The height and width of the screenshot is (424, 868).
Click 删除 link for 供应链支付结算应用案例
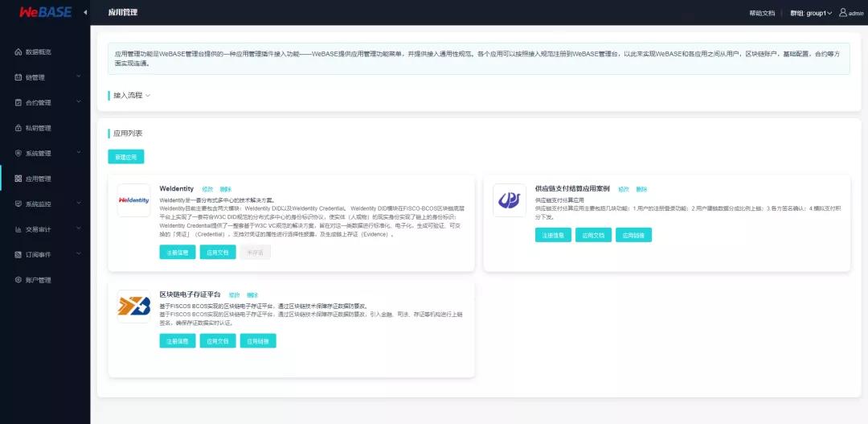(641, 190)
